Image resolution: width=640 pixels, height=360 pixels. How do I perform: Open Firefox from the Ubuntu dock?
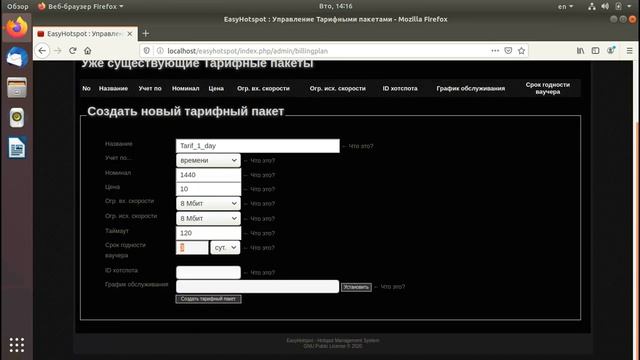pyautogui.click(x=17, y=28)
